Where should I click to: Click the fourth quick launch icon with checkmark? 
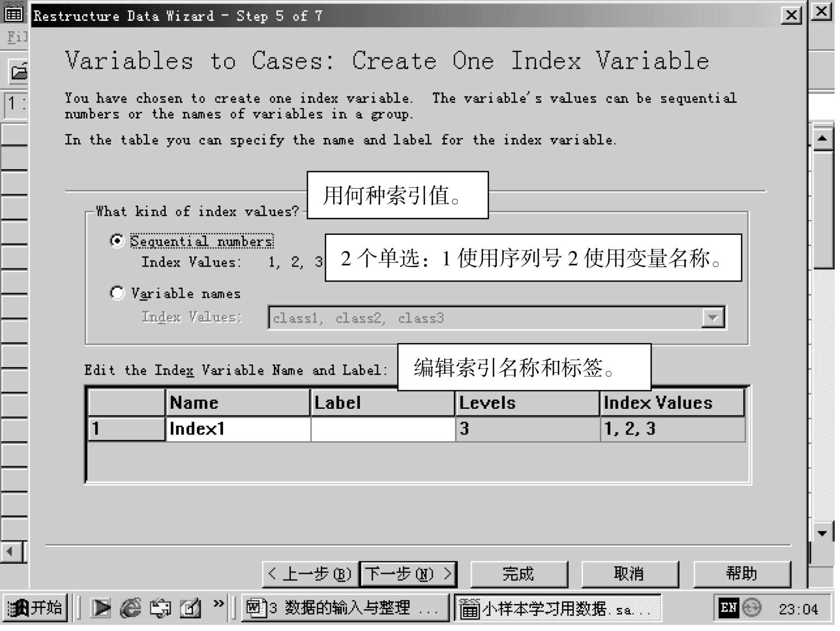coord(190,608)
